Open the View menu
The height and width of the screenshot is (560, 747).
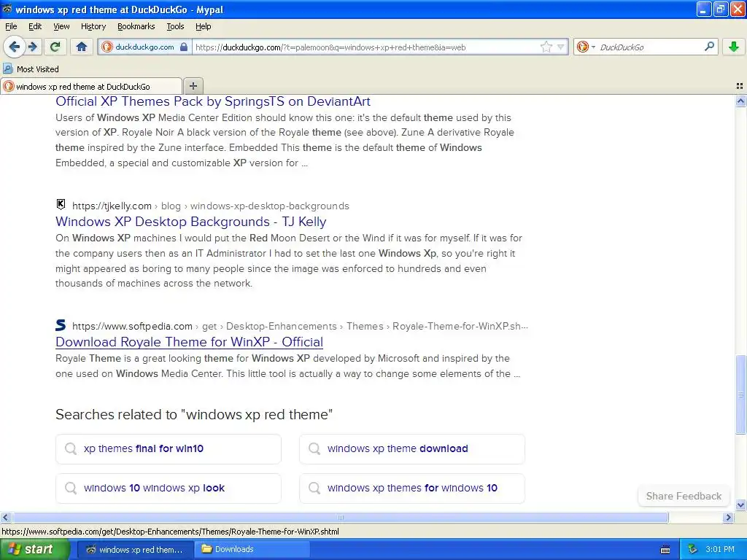pyautogui.click(x=61, y=26)
